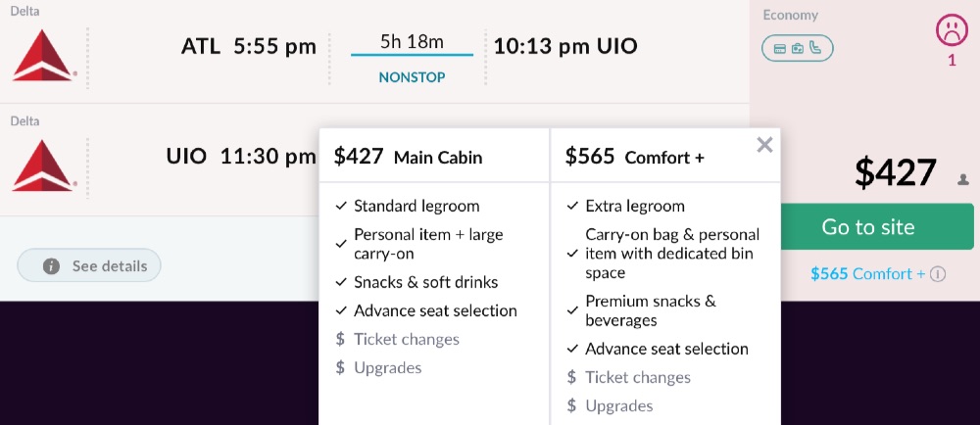Click the traveler person icon near price

coord(963,179)
